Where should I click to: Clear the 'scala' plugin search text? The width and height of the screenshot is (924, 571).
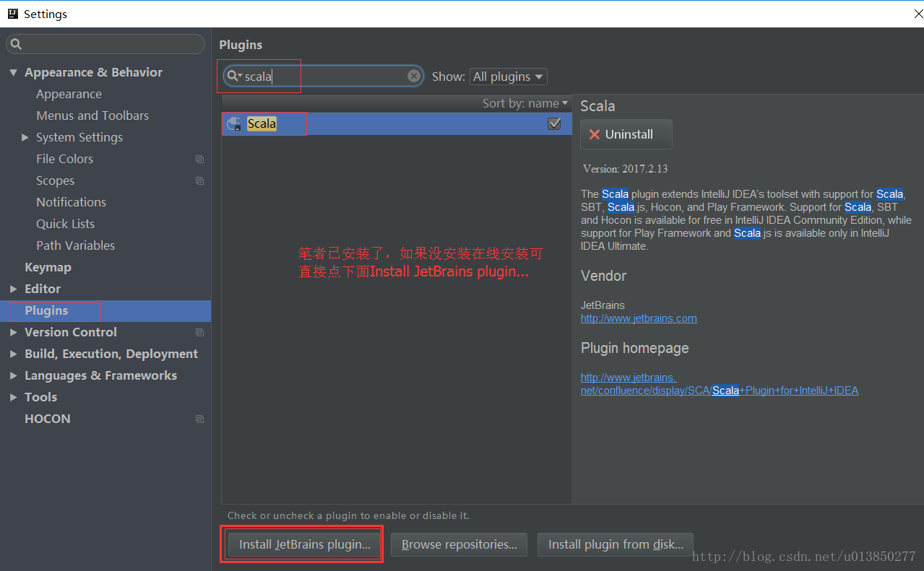click(414, 76)
